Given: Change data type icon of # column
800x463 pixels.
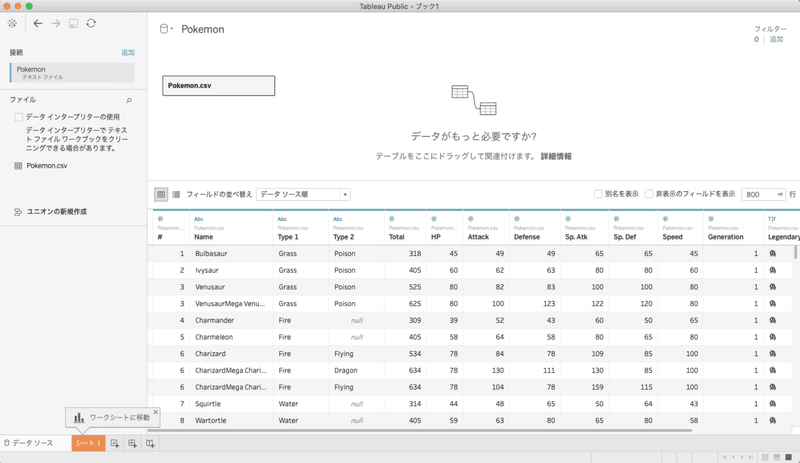Looking at the screenshot, I should [x=160, y=218].
